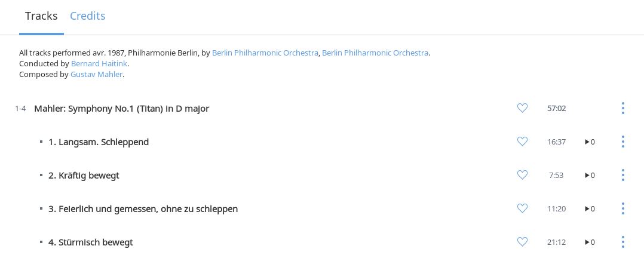
Task: Like track 1. Langsam. Schleppend heart
Action: [522, 142]
